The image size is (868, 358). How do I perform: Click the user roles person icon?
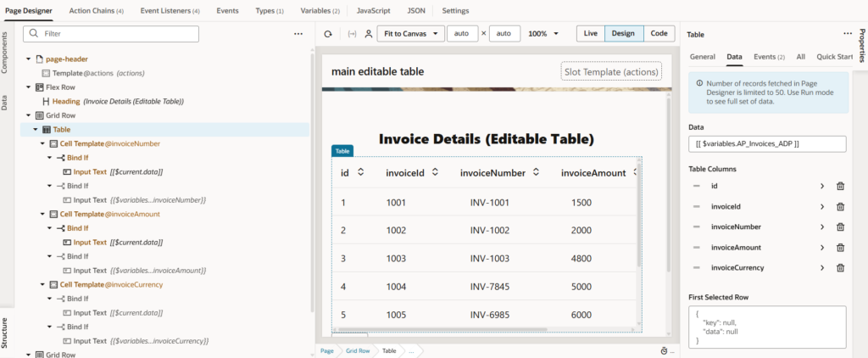[368, 34]
